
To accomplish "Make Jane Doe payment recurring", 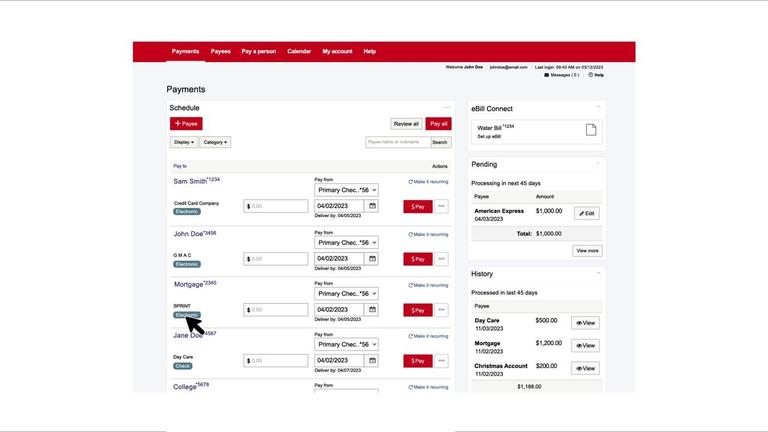I will point(428,336).
